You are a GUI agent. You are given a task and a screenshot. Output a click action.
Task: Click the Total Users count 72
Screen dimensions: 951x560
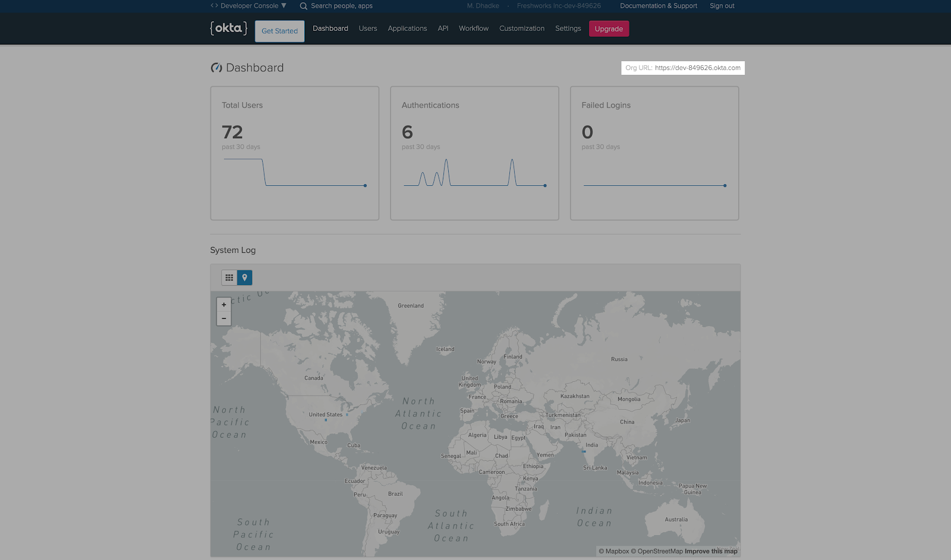point(232,132)
